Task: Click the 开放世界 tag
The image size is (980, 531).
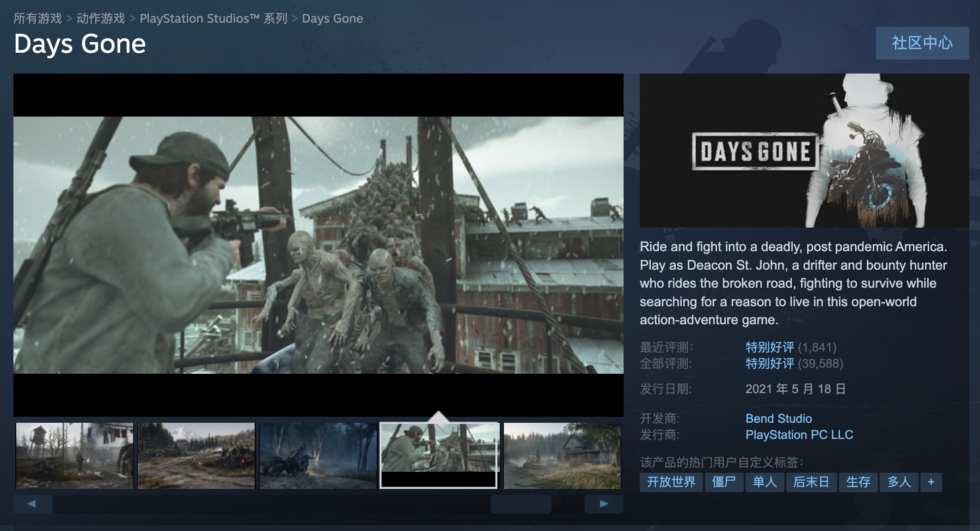Action: click(x=671, y=482)
